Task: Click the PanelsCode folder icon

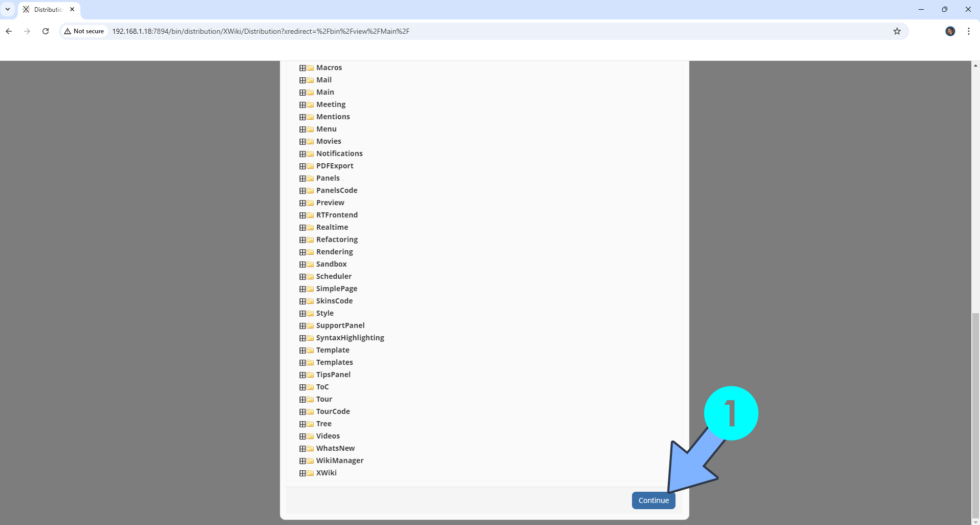Action: (x=310, y=191)
